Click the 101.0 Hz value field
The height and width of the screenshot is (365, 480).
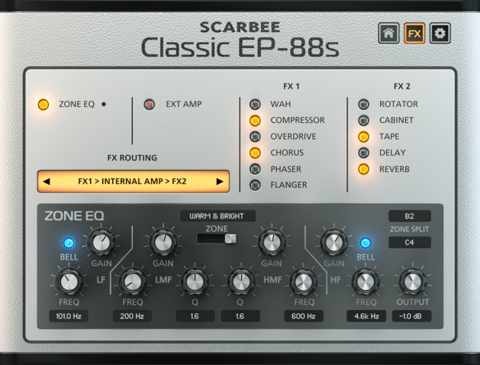click(x=69, y=316)
